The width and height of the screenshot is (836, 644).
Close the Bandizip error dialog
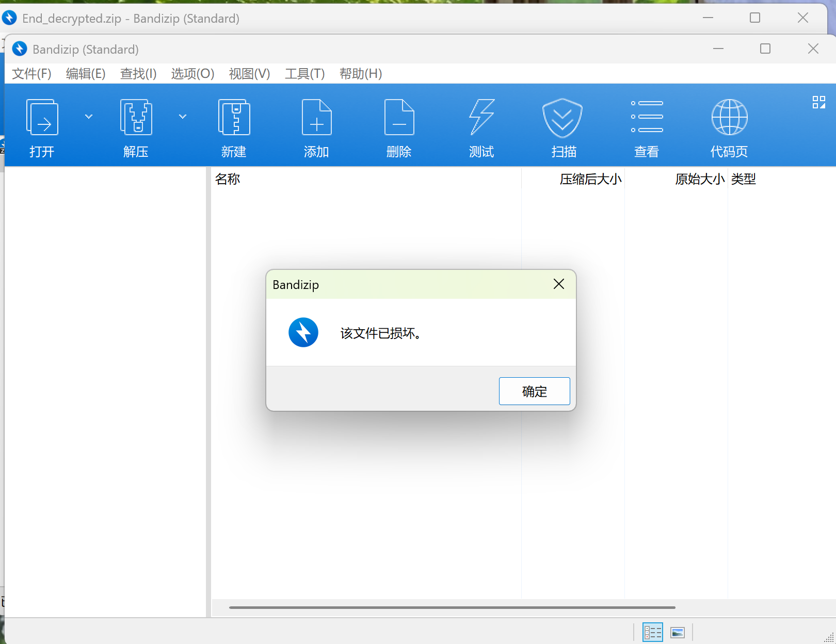[559, 284]
